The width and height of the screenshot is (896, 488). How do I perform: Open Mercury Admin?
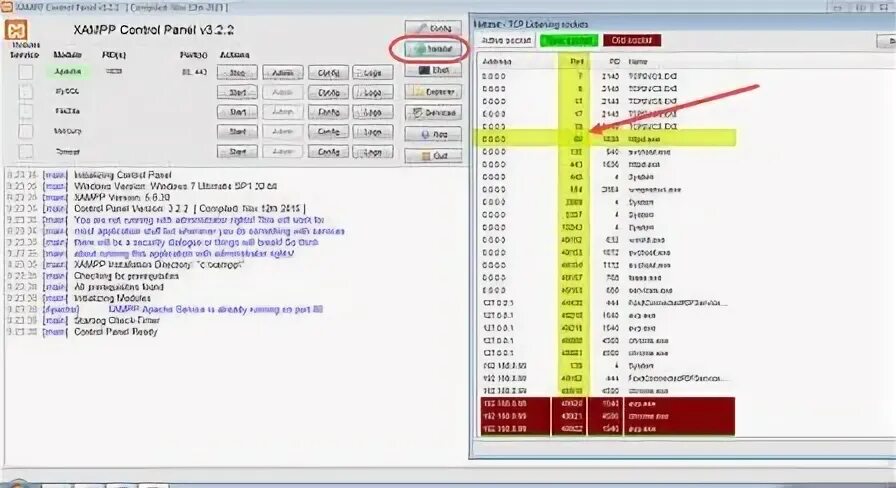click(x=283, y=131)
